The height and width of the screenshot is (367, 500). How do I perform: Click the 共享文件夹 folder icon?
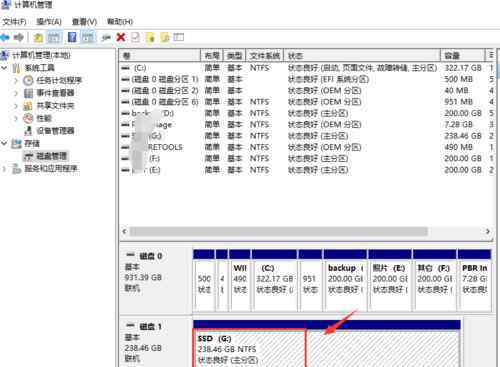click(28, 106)
